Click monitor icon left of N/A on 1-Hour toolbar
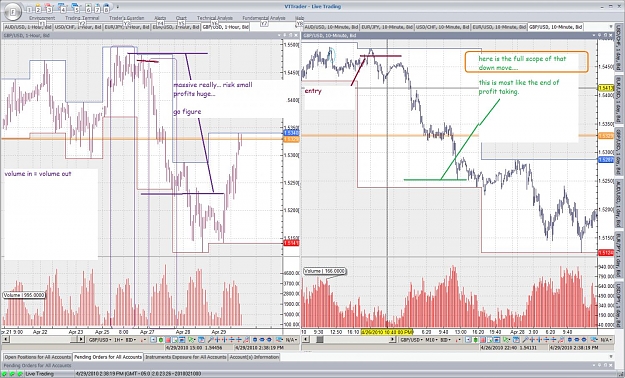Screen dimensions: 625x378 point(279,340)
